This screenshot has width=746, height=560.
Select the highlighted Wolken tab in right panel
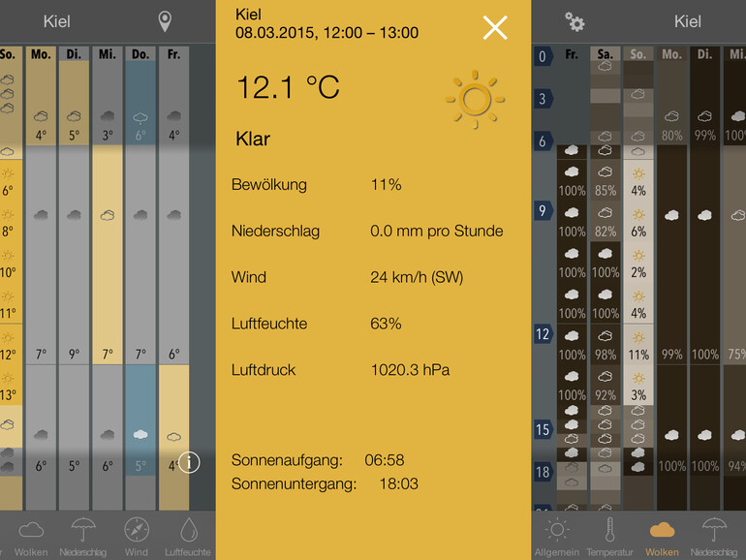coord(662,539)
